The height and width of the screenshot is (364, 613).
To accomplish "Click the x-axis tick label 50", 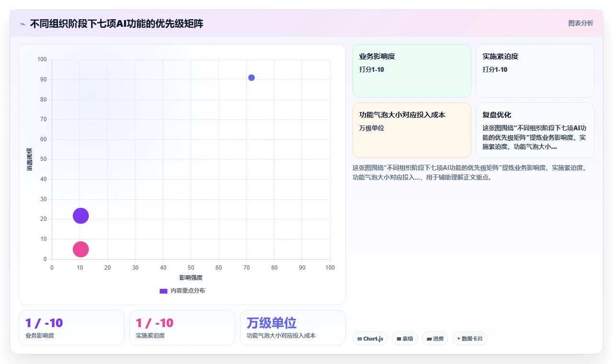I will 191,268.
